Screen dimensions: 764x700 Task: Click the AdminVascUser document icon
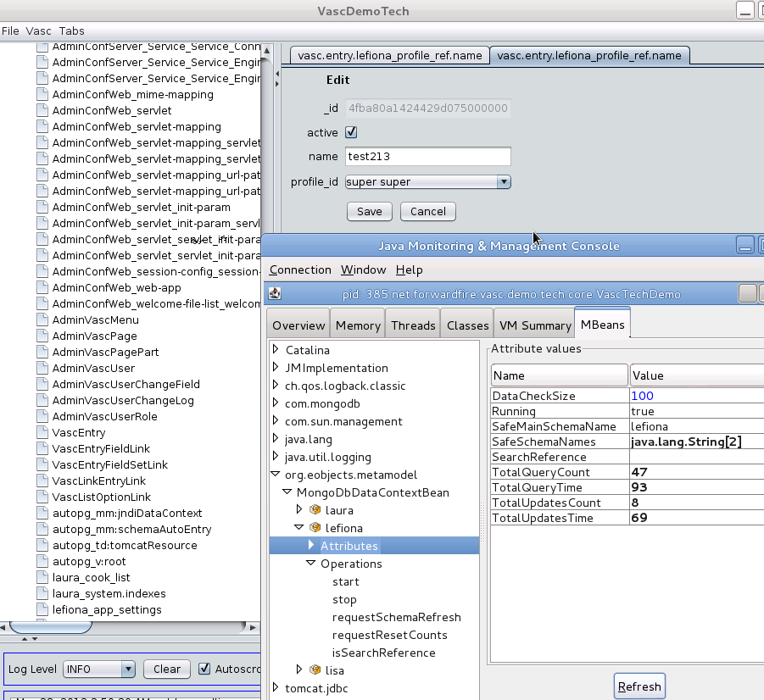(42, 368)
